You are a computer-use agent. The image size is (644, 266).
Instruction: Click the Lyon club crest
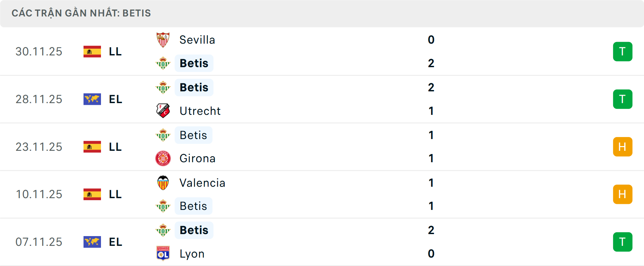click(x=163, y=254)
